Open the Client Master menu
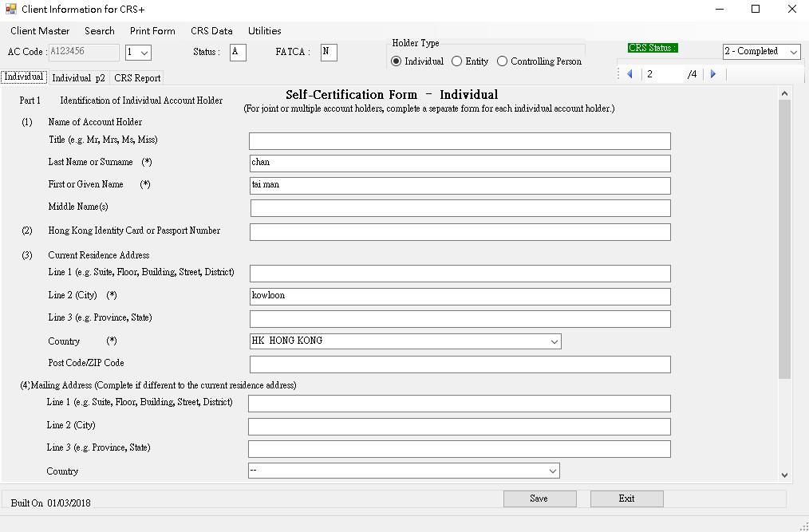 [40, 31]
